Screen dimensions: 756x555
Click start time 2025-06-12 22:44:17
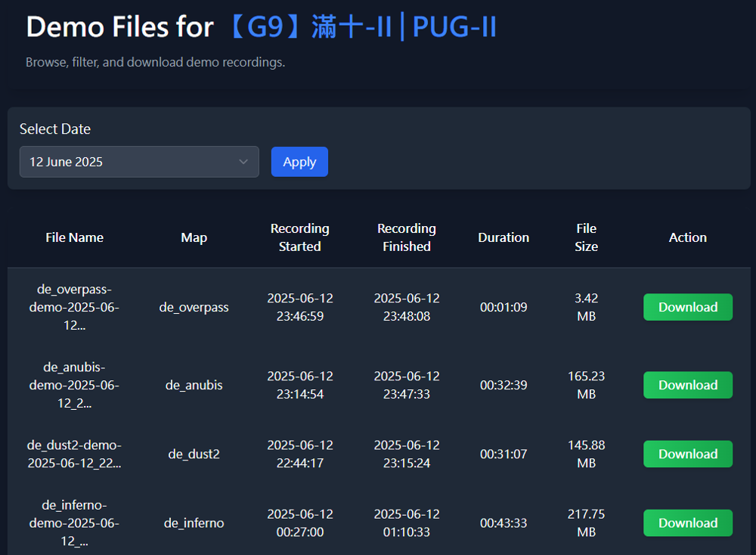tap(300, 454)
